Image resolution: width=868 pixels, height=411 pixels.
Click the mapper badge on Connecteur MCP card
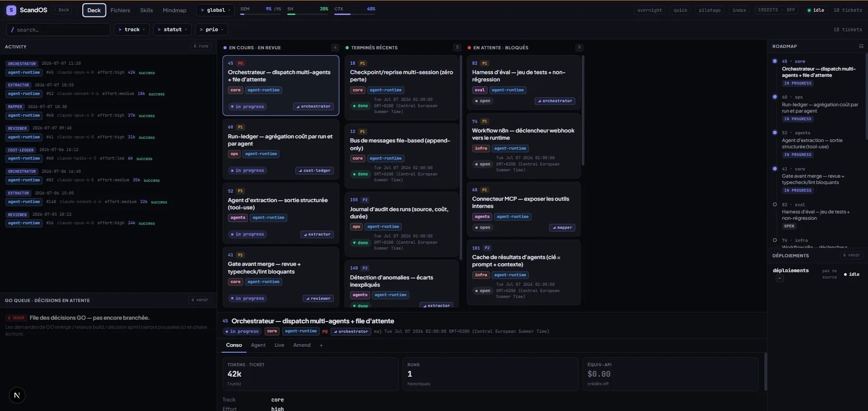[562, 227]
